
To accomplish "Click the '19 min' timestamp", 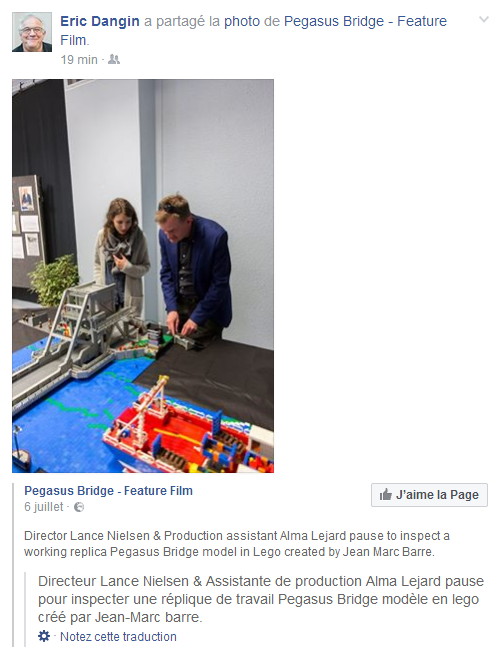I will pyautogui.click(x=79, y=60).
